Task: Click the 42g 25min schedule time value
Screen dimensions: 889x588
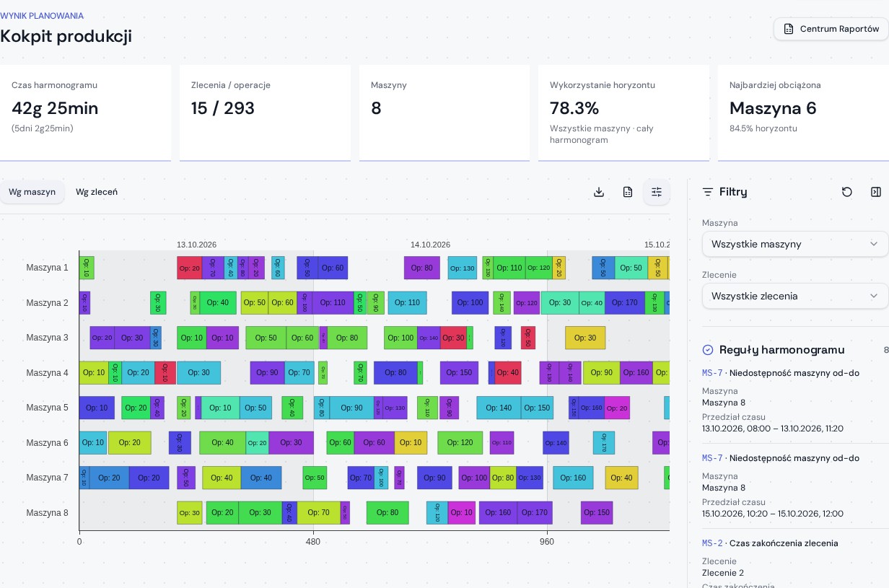Action: [55, 108]
